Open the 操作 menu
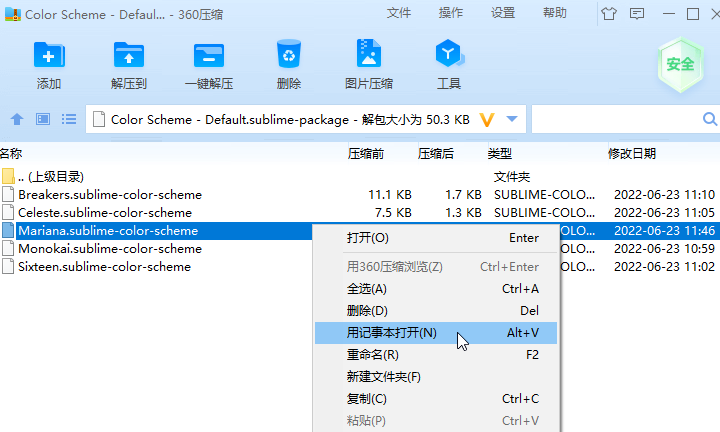The width and height of the screenshot is (720, 432). [x=450, y=13]
